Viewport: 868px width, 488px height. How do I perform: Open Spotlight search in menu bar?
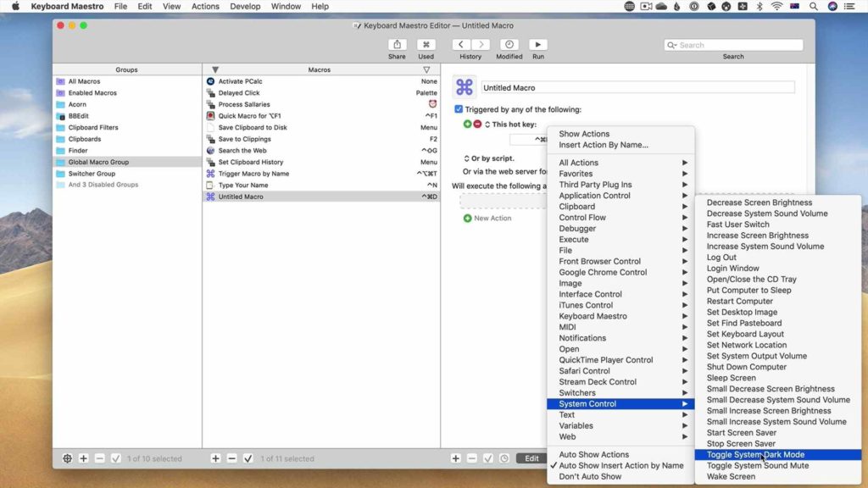813,6
